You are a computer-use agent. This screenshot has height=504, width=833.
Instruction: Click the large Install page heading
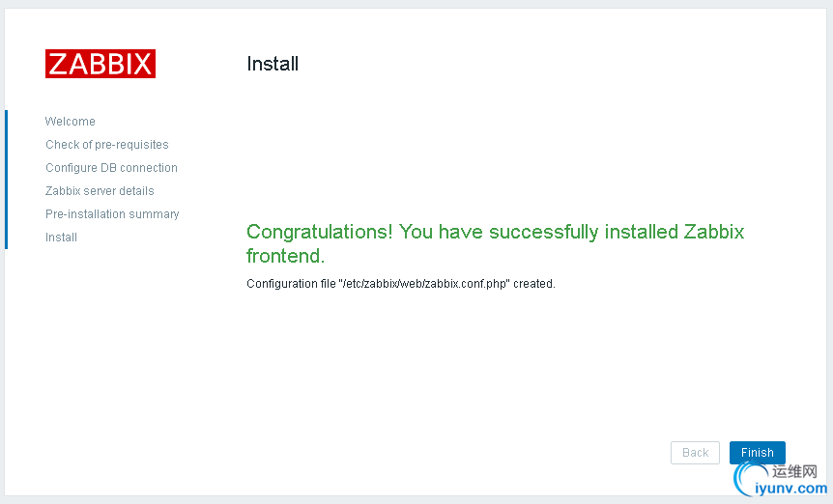tap(273, 64)
